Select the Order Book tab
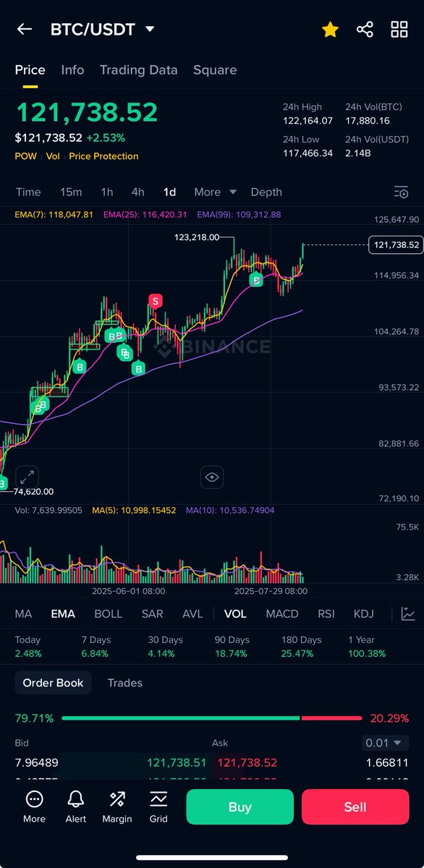The width and height of the screenshot is (424, 868). point(53,683)
